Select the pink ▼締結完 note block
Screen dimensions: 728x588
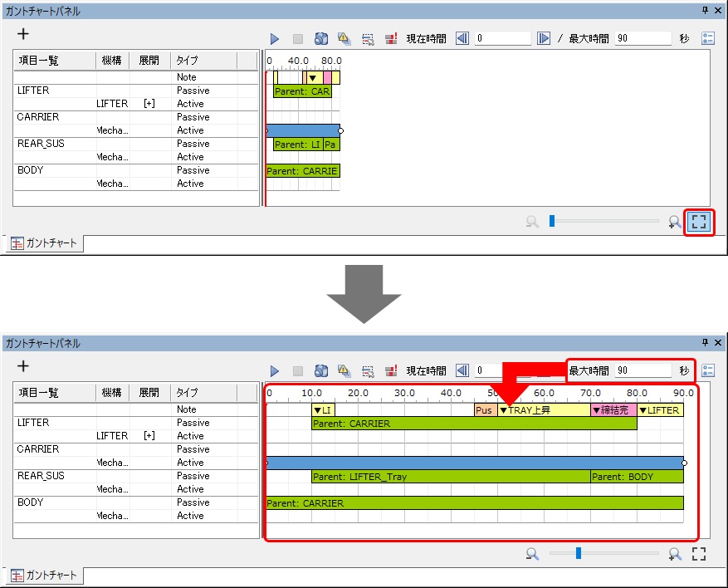pos(613,410)
